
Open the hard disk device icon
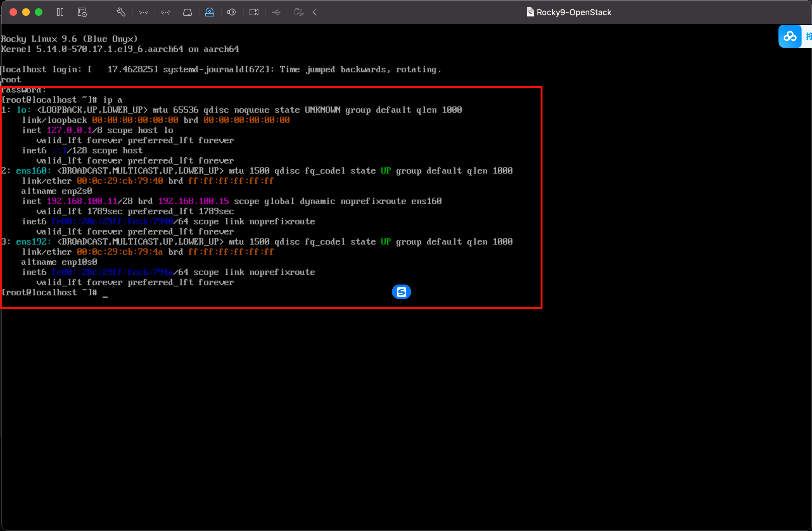click(187, 12)
